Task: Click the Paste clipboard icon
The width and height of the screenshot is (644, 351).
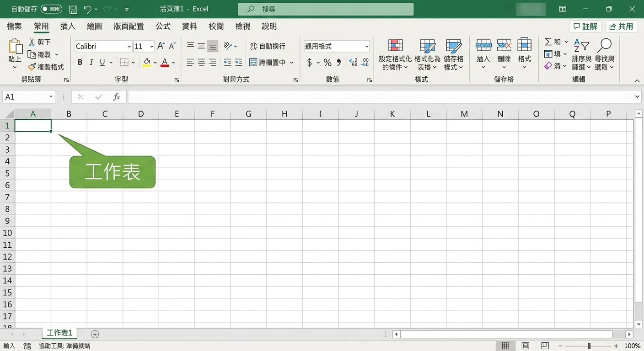Action: [x=15, y=46]
